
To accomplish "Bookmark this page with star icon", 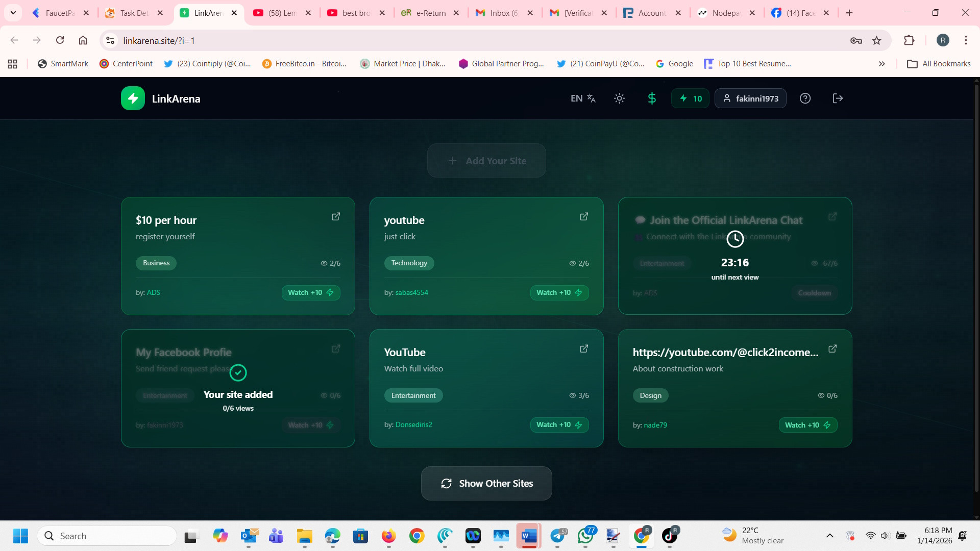I will tap(876, 40).
